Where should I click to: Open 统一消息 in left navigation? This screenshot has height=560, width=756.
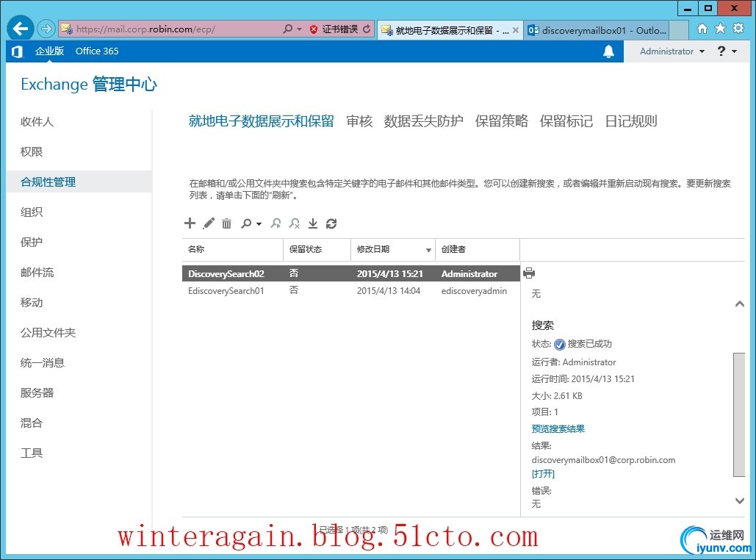coord(43,363)
